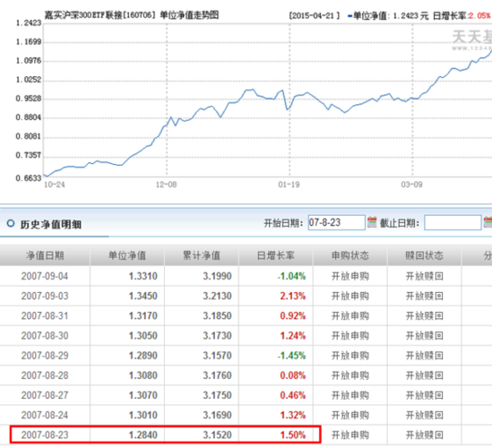This screenshot has height=448, width=492.
Task: Click the 累计净值 column header
Action: [x=202, y=255]
